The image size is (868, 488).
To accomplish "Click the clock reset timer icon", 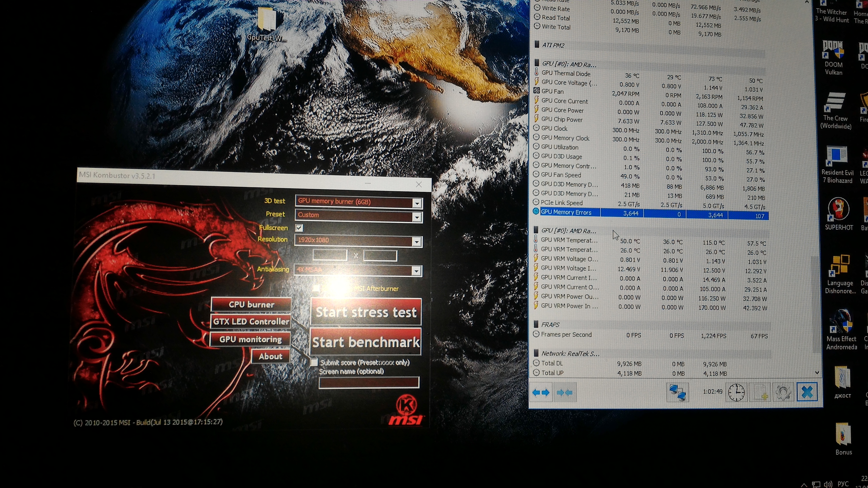I will (x=736, y=393).
